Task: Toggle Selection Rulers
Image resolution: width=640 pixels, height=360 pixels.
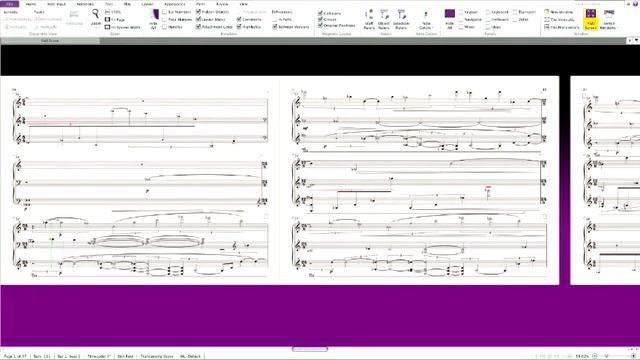Action: tap(401, 19)
